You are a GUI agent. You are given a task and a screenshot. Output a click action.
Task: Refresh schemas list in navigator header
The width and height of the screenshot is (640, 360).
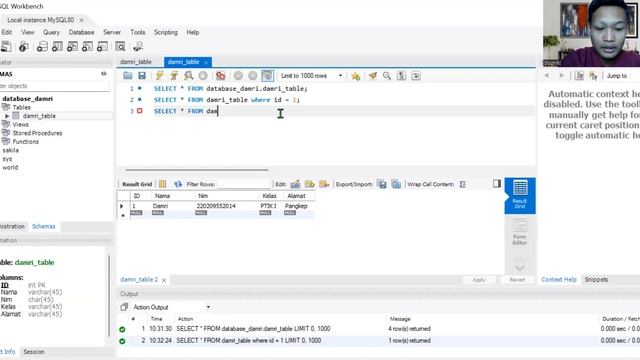coord(104,74)
